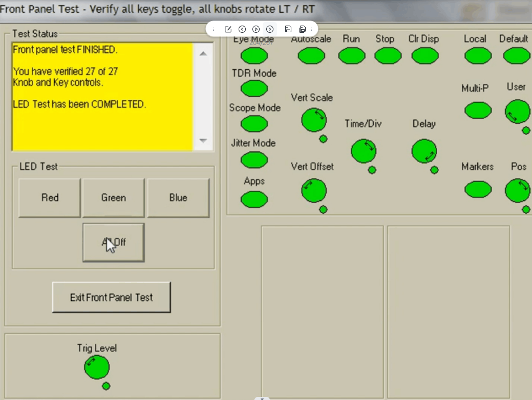Click the Vert Scale knob
This screenshot has height=400, width=532.
(x=314, y=121)
